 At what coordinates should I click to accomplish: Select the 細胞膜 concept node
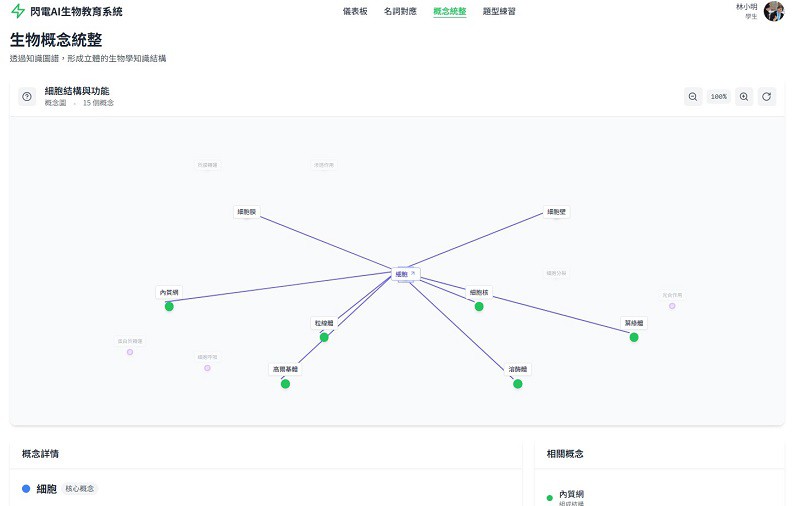(x=247, y=212)
